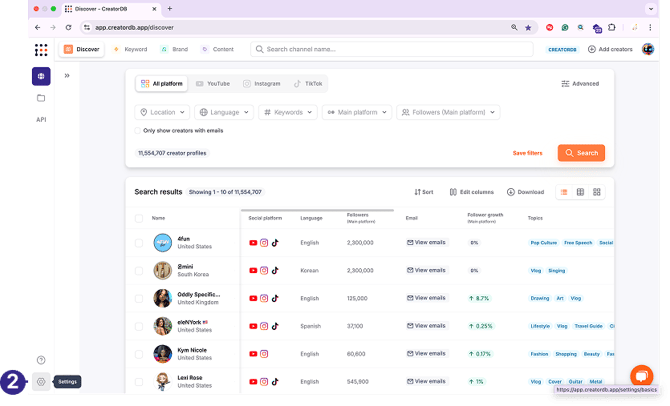Check the select-all checkbox in header

point(139,219)
